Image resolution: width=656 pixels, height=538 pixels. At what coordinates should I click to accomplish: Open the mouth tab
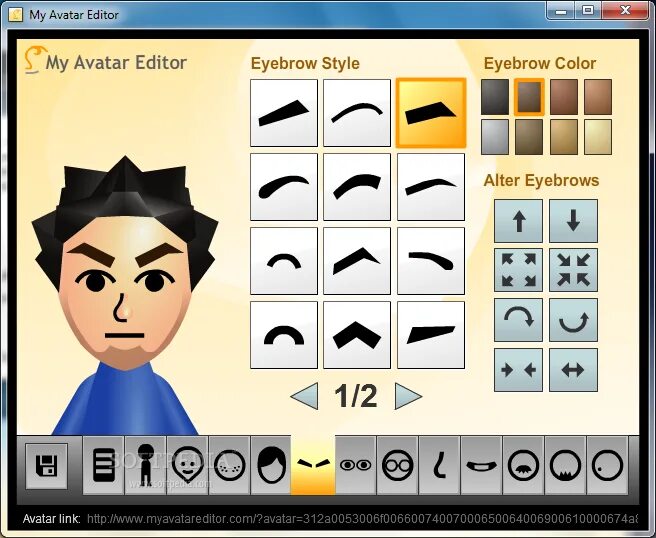tap(482, 465)
